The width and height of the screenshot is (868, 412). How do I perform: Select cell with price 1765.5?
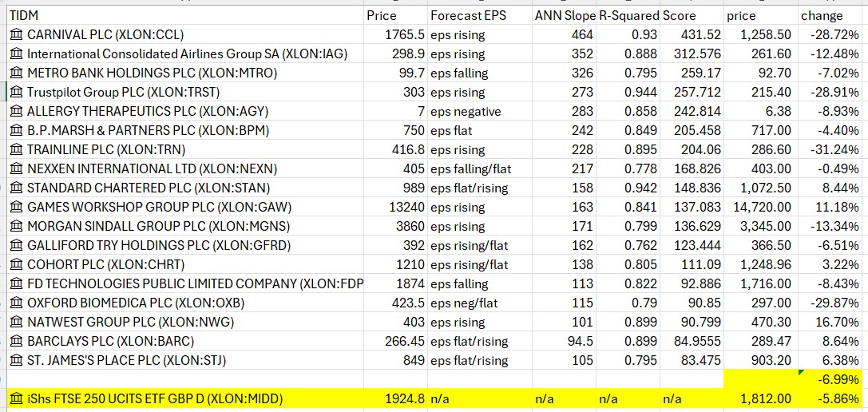coord(396,35)
